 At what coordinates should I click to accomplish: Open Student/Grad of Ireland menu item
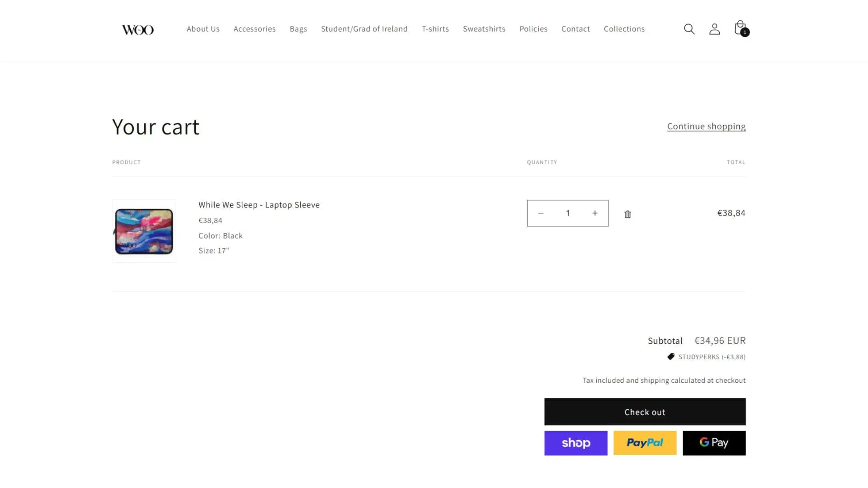[x=364, y=29]
